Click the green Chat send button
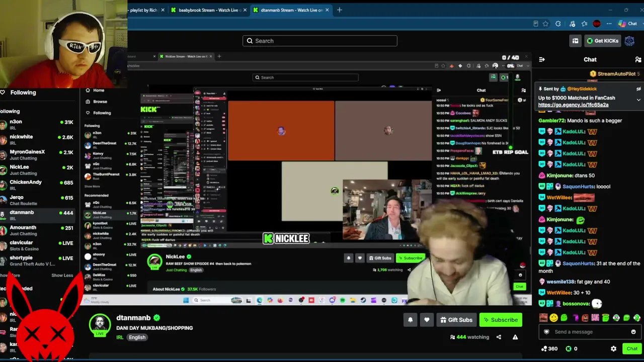 (632, 348)
